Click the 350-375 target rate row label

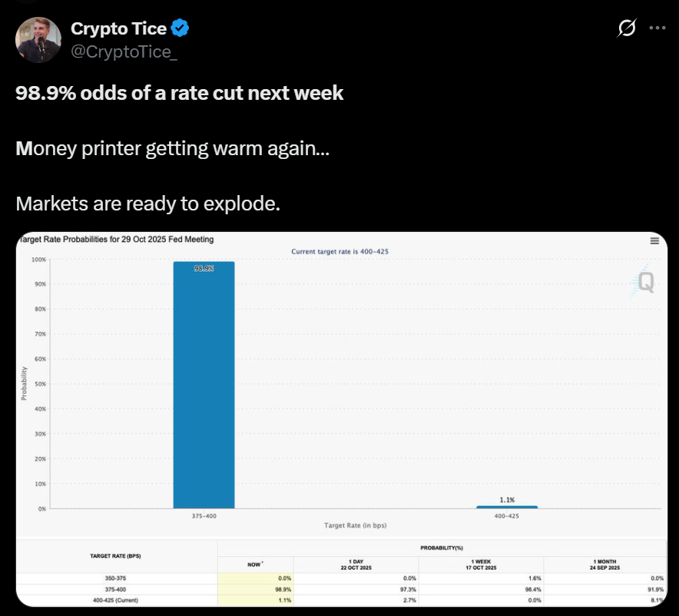click(116, 577)
